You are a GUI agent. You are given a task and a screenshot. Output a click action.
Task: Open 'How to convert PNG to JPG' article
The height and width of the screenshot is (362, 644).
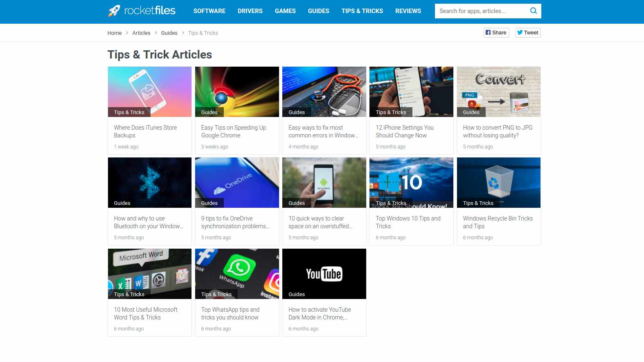pos(498,131)
